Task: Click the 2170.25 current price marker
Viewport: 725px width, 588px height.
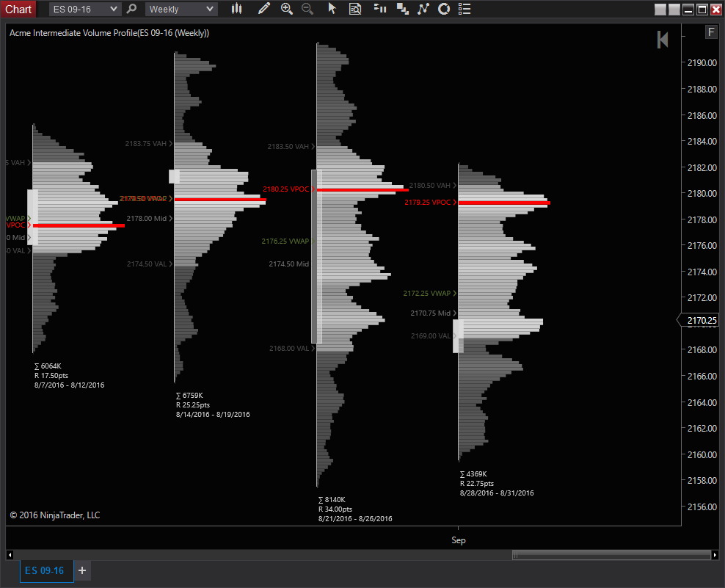Action: [x=698, y=320]
